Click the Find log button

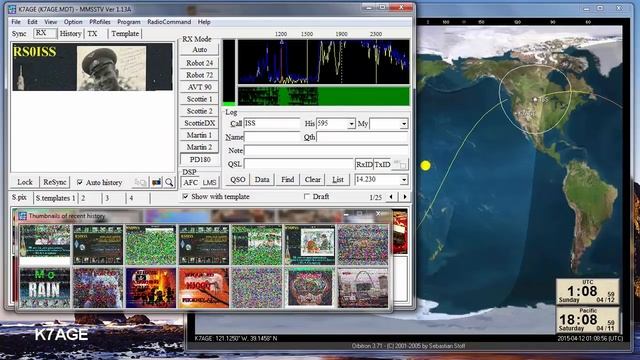pos(287,180)
